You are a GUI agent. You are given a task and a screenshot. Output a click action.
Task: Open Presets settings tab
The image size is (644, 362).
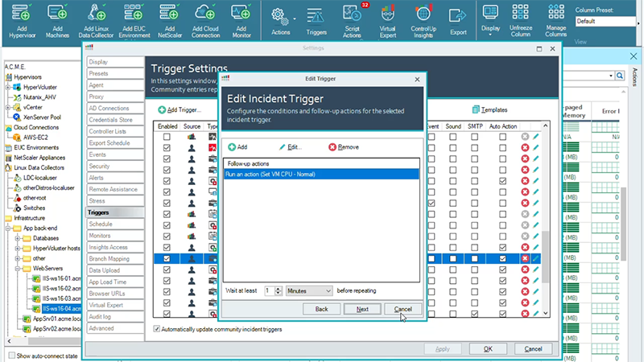click(x=115, y=73)
